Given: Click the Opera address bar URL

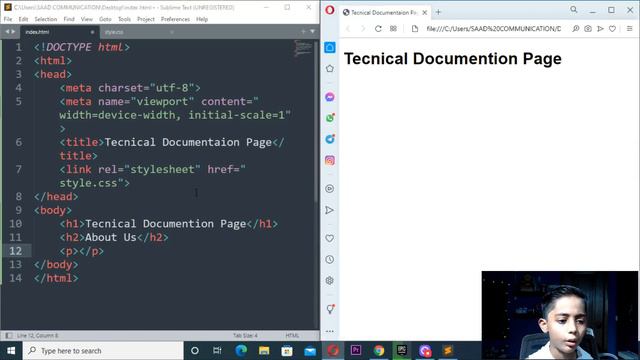Looking at the screenshot, I should click(x=493, y=29).
